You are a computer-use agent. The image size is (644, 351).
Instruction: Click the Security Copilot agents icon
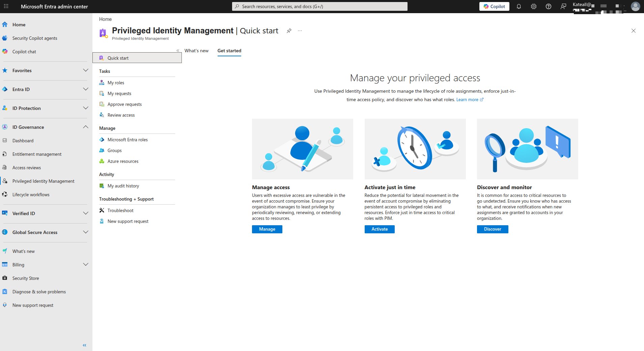click(x=5, y=38)
